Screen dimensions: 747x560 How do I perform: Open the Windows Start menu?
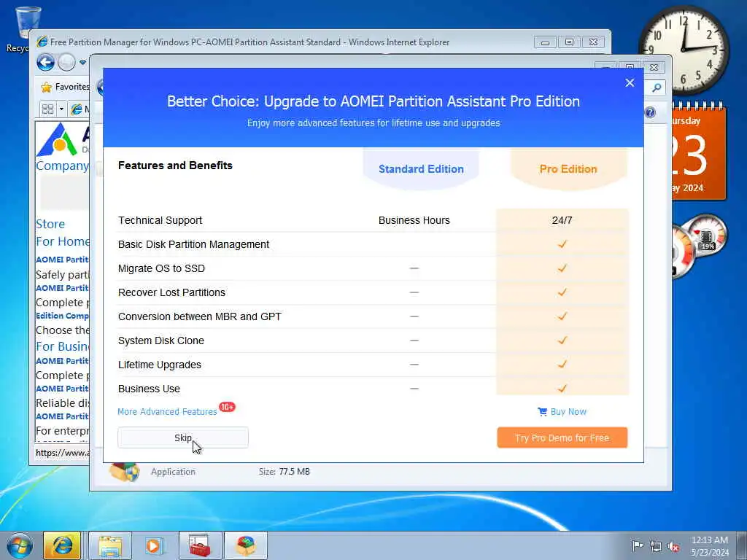[20, 545]
